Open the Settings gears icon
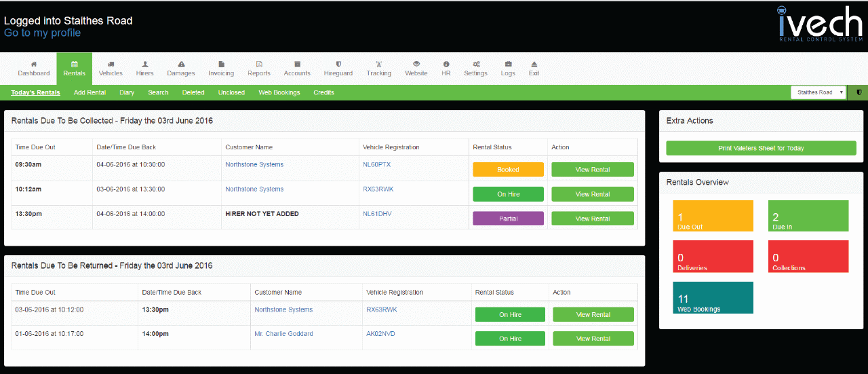This screenshot has height=374, width=868. (x=475, y=64)
